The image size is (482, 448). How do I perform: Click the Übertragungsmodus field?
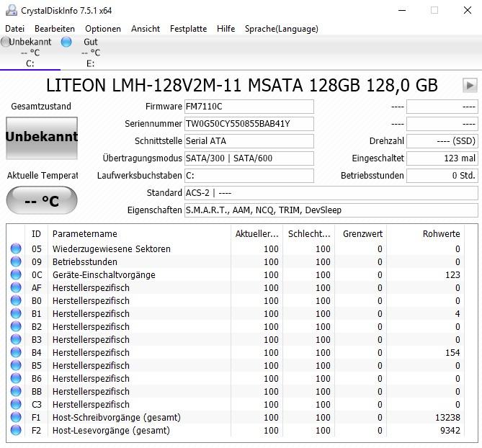(249, 158)
